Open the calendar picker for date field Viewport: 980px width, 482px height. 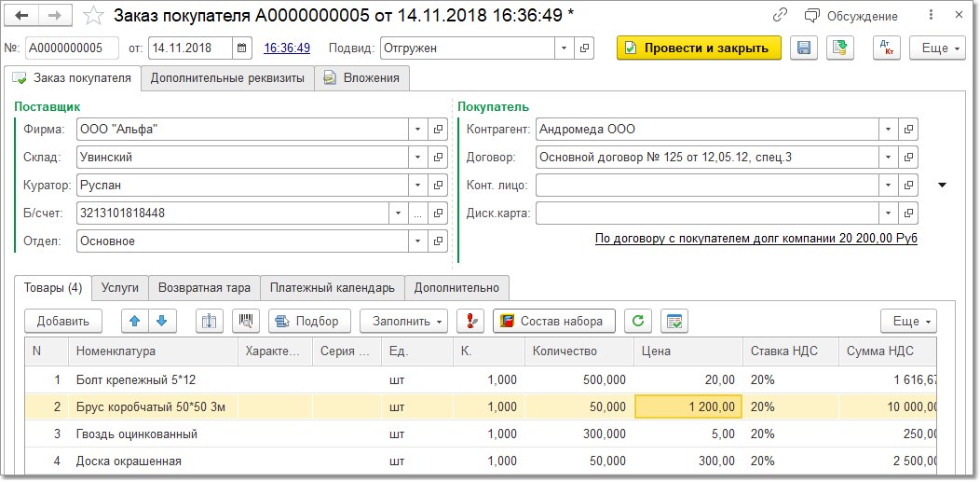click(242, 48)
